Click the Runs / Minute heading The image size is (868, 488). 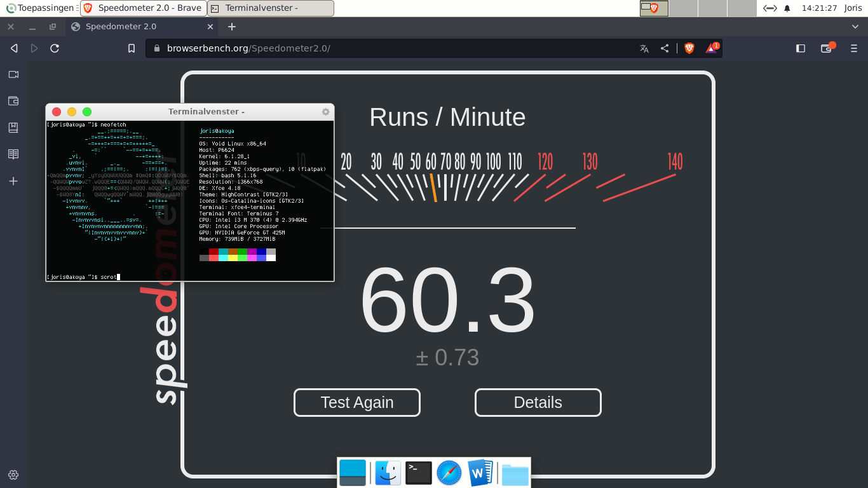(447, 118)
